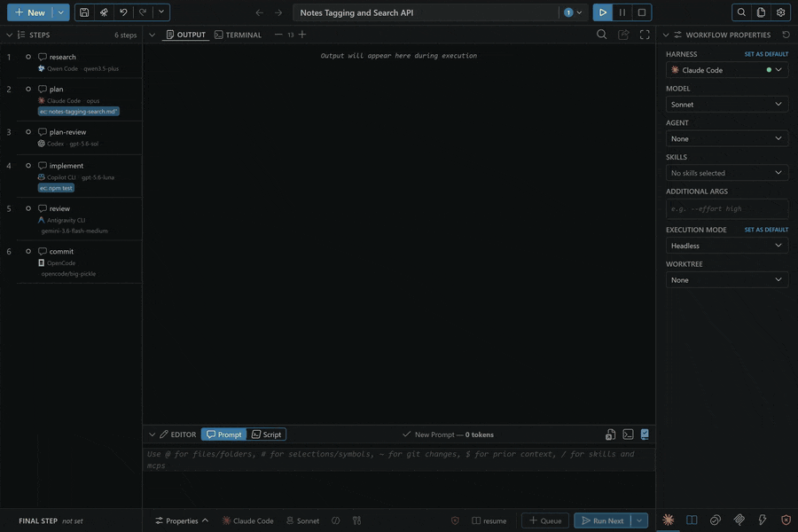Viewport: 798px width, 532px height.
Task: Open the Harness Claude Code dropdown
Action: [x=727, y=70]
